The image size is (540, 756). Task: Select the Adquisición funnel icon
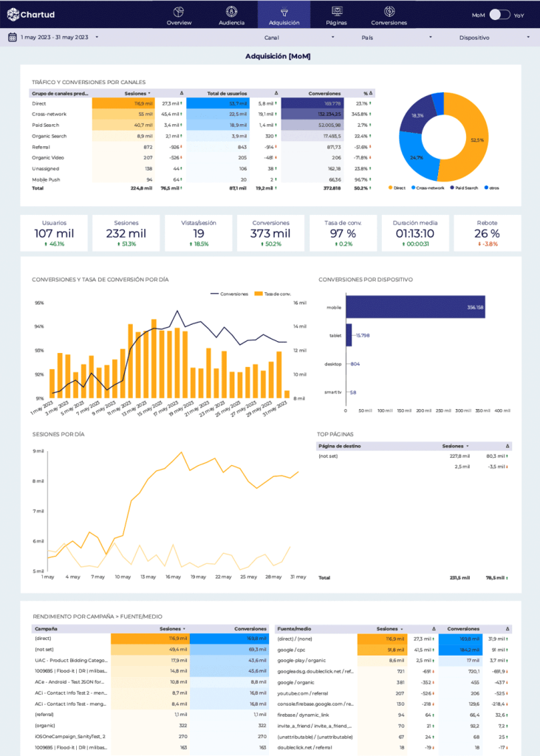point(284,12)
